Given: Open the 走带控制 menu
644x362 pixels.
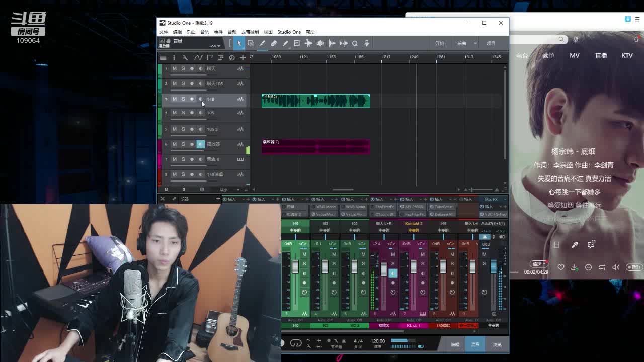Looking at the screenshot, I should point(250,32).
